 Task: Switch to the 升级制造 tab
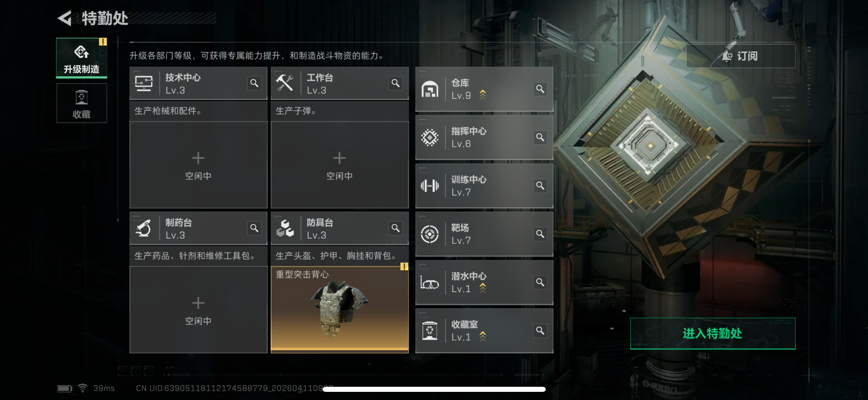tap(82, 58)
